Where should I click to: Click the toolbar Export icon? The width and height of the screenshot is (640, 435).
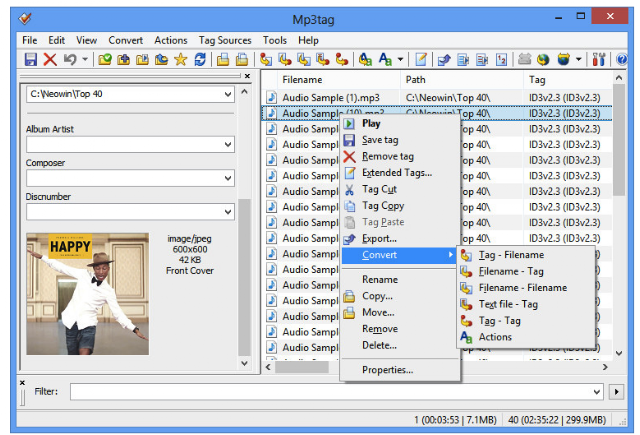[x=444, y=60]
